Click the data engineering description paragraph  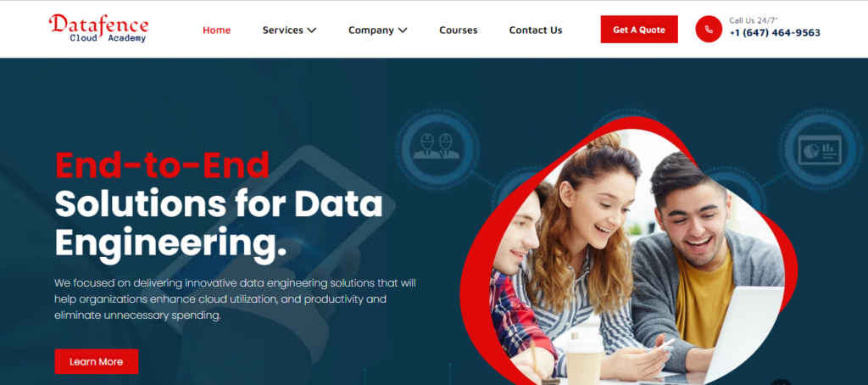[x=236, y=299]
